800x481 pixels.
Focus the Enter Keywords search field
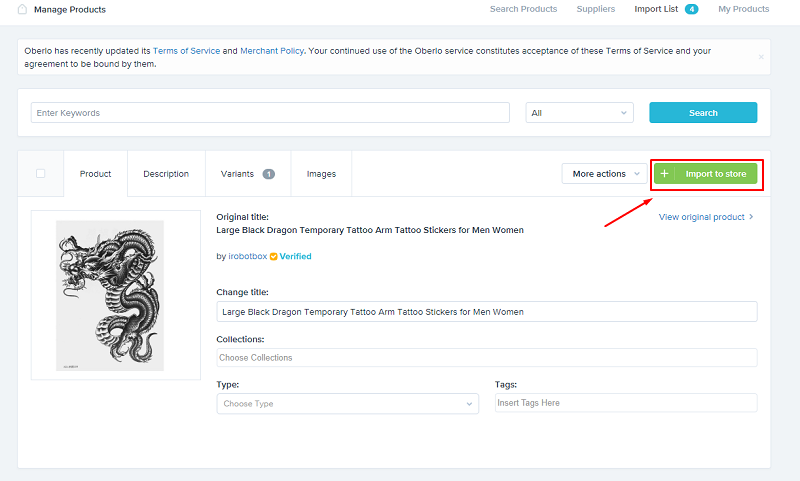click(270, 113)
